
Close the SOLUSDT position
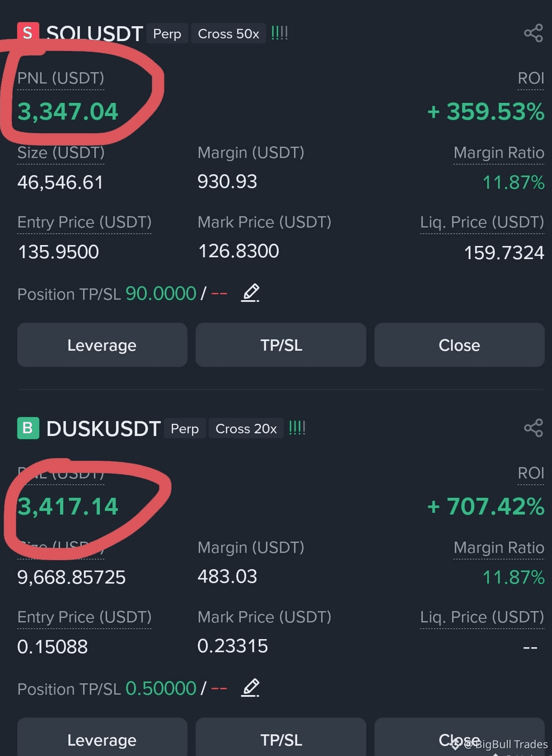click(x=459, y=345)
